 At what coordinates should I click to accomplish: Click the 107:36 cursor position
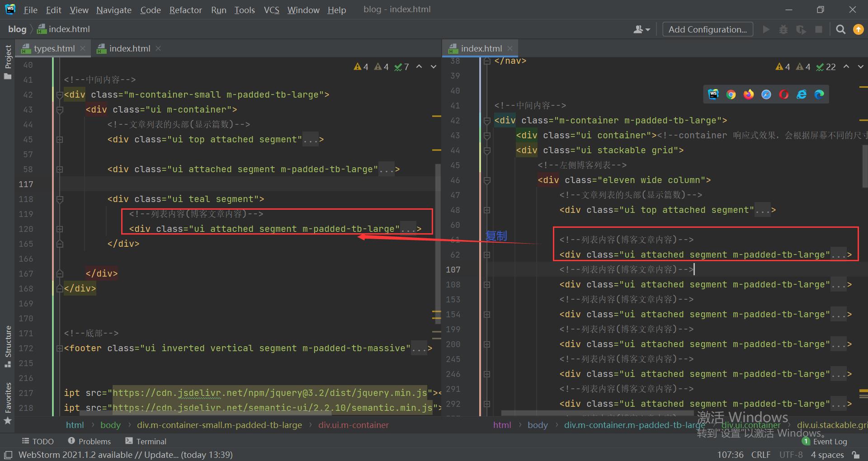pyautogui.click(x=730, y=455)
